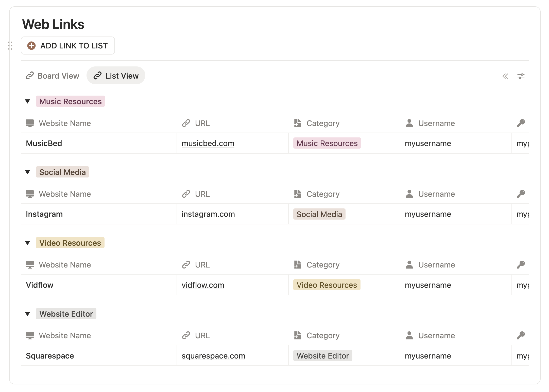Collapse the Video Resources group

(28, 243)
